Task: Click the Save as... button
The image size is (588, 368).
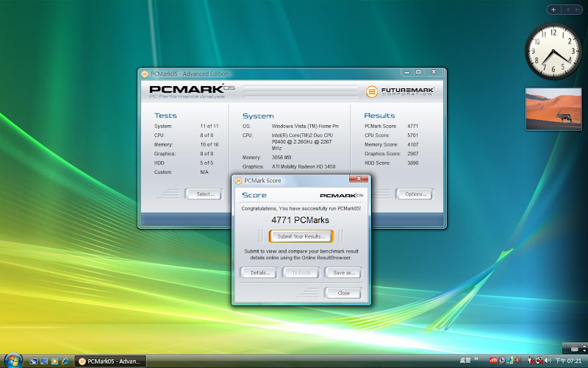Action: 343,272
